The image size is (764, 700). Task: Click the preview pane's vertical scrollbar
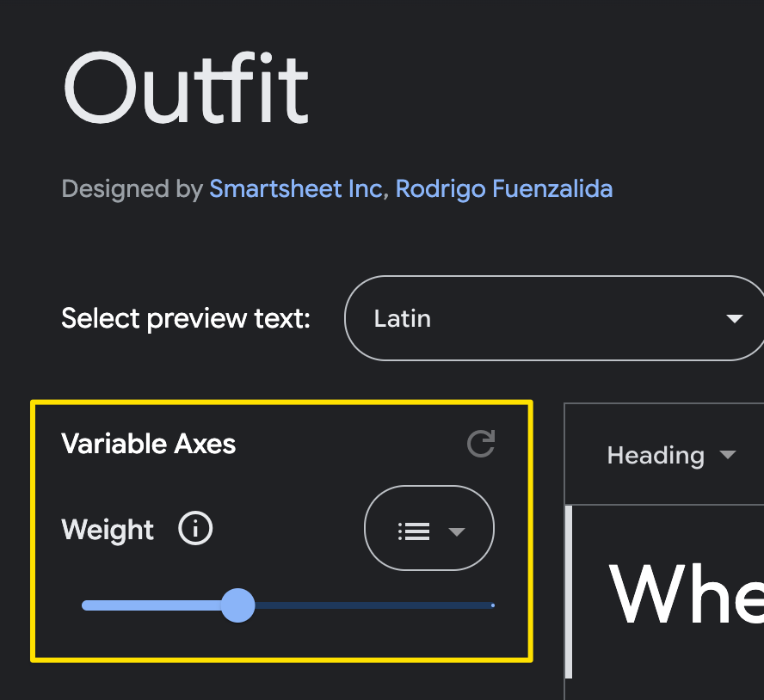point(569,592)
